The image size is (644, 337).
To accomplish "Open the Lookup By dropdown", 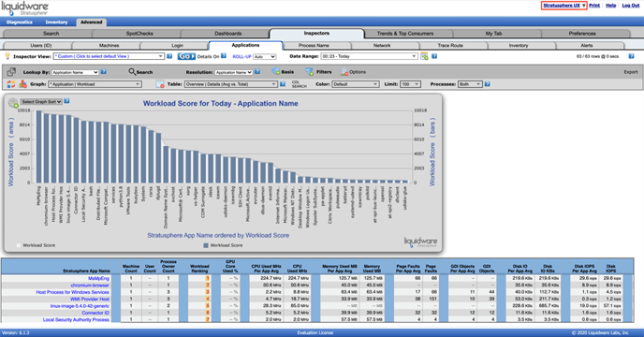I will (x=75, y=72).
